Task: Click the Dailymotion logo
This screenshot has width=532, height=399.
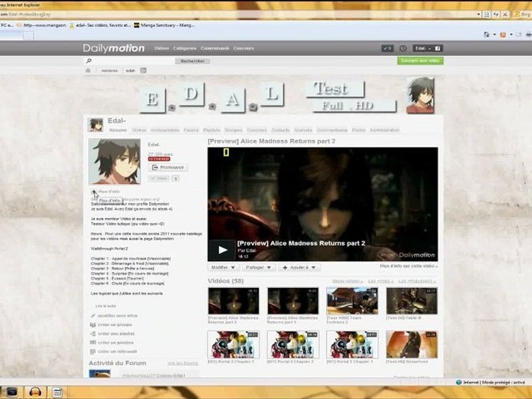Action: pyautogui.click(x=114, y=48)
